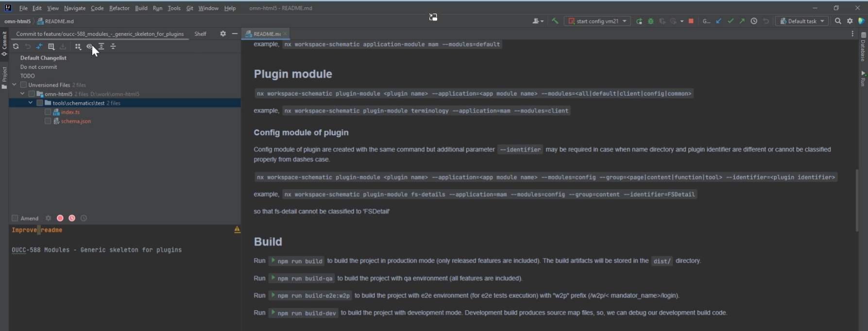Select schema.json in the unversioned files
This screenshot has height=331, width=868.
pyautogui.click(x=76, y=121)
